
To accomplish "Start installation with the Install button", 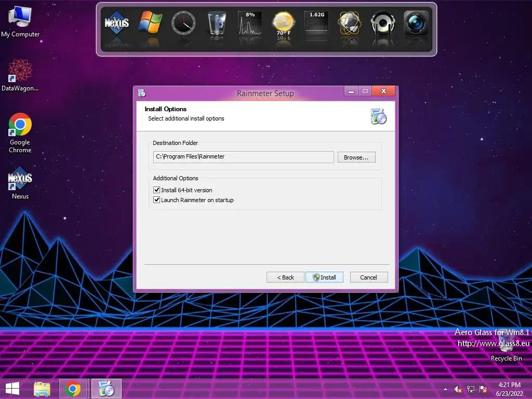I will pos(324,277).
